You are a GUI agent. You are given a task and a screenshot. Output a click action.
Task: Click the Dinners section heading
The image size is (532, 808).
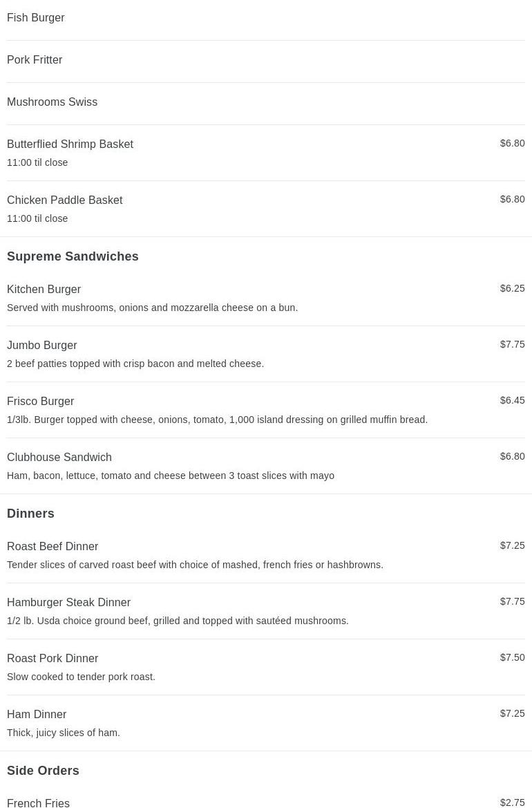point(30,514)
